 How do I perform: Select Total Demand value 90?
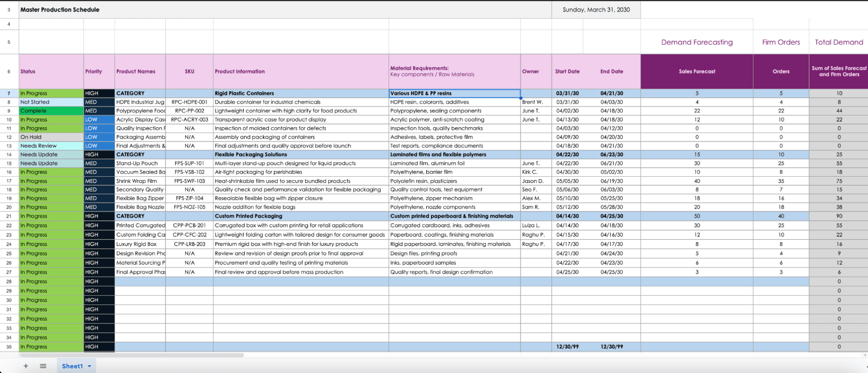pos(838,216)
